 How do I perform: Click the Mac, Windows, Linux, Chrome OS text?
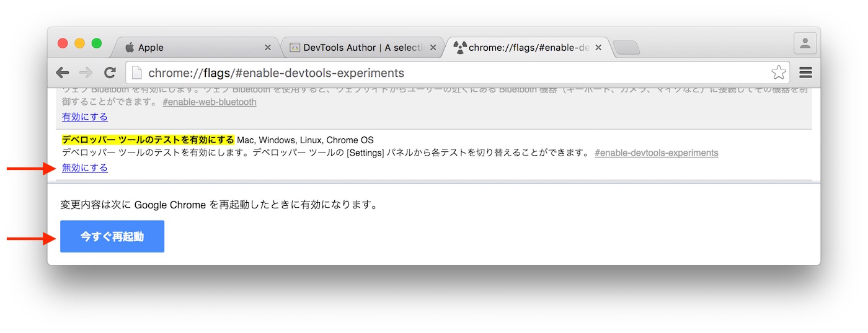tap(306, 140)
